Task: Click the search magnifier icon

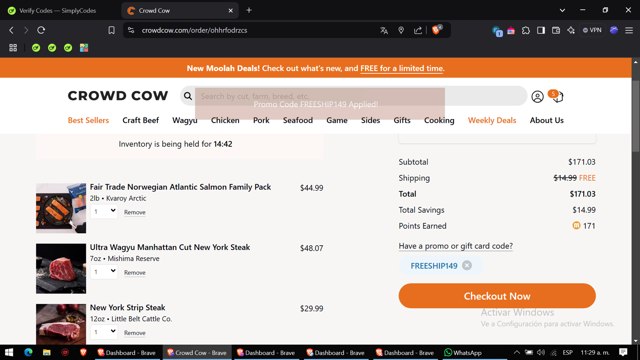Action: pos(188,96)
